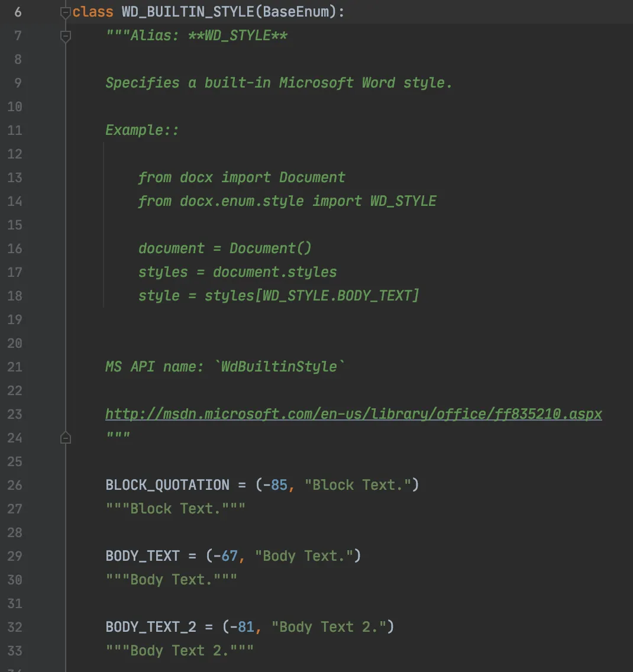The image size is (633, 672).
Task: Click the -85 numeric value
Action: (x=275, y=484)
